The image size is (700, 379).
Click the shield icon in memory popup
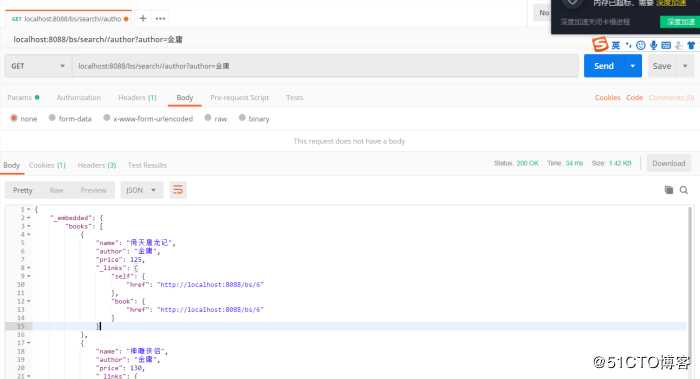572,4
